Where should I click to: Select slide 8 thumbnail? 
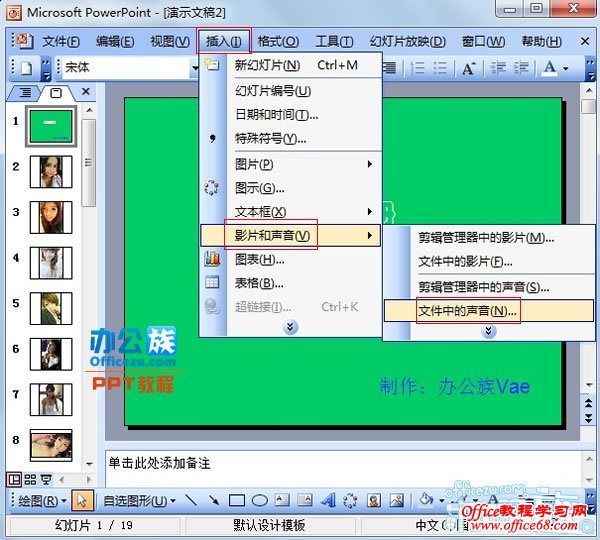pyautogui.click(x=51, y=445)
